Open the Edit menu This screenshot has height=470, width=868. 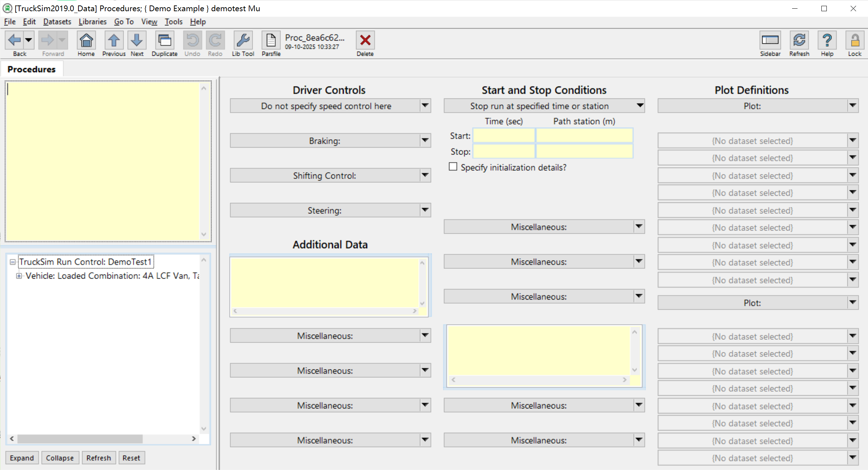pyautogui.click(x=29, y=22)
